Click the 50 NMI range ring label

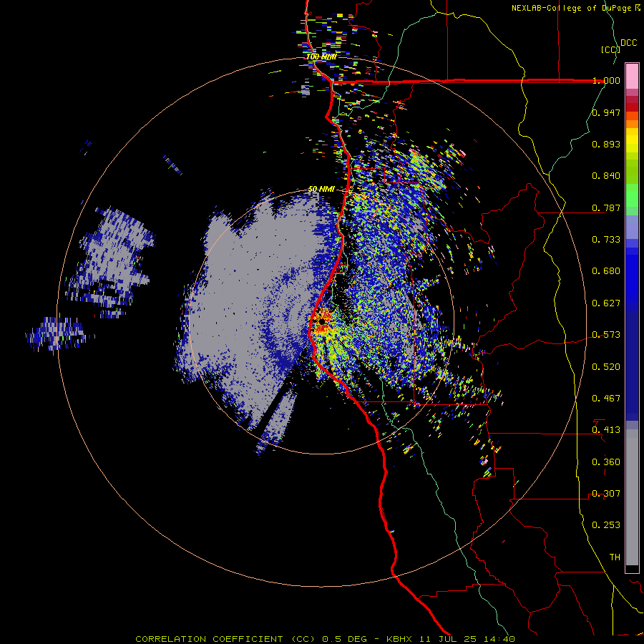click(x=321, y=190)
